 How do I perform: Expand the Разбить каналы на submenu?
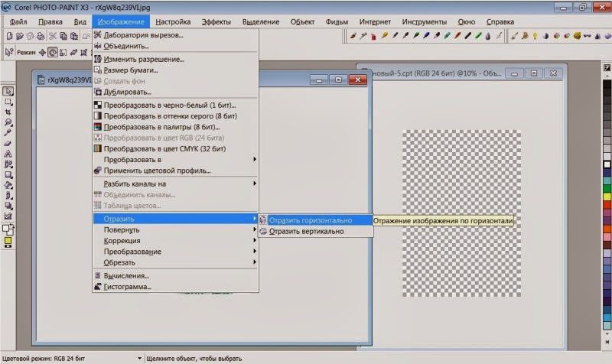click(x=176, y=184)
